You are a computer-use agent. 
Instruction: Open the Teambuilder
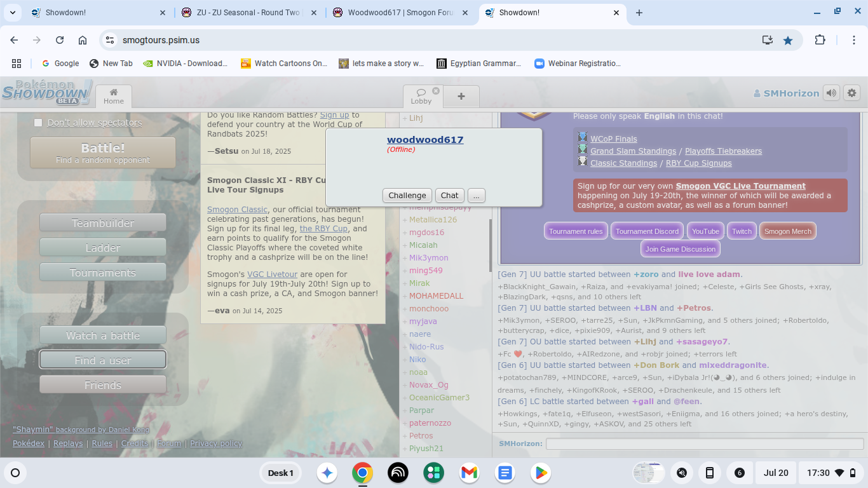pyautogui.click(x=103, y=223)
